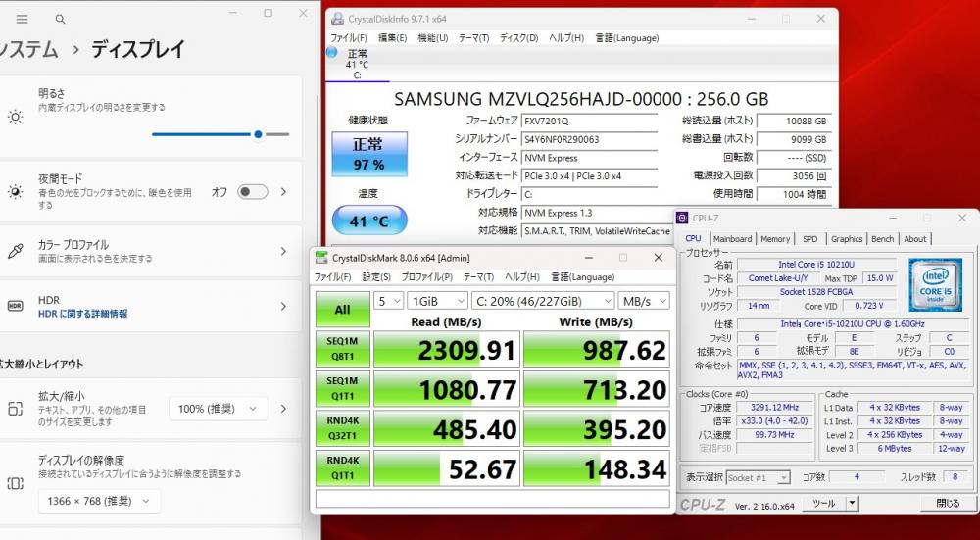
Task: Open the CPU-Z Socket #1 dropdown
Action: pos(759,477)
